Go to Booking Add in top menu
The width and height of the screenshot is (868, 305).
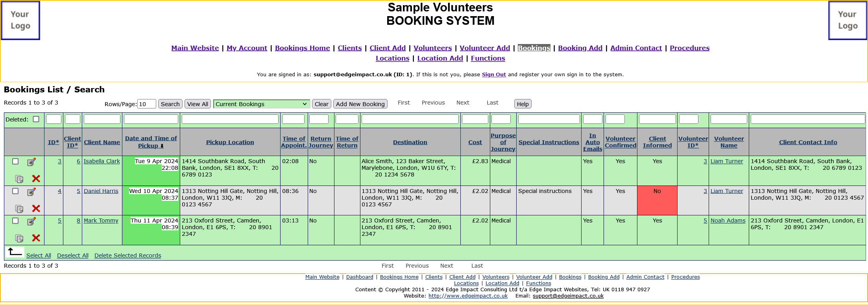coord(580,48)
